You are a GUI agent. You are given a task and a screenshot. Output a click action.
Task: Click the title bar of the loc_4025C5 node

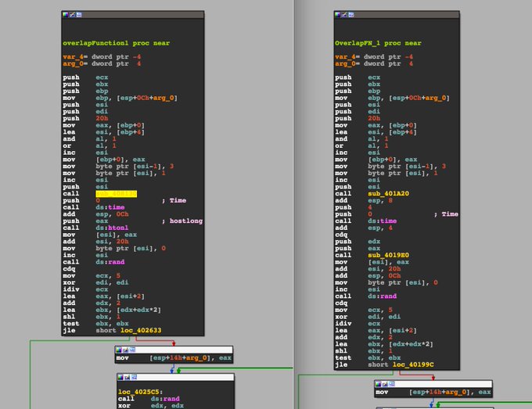[x=175, y=377]
